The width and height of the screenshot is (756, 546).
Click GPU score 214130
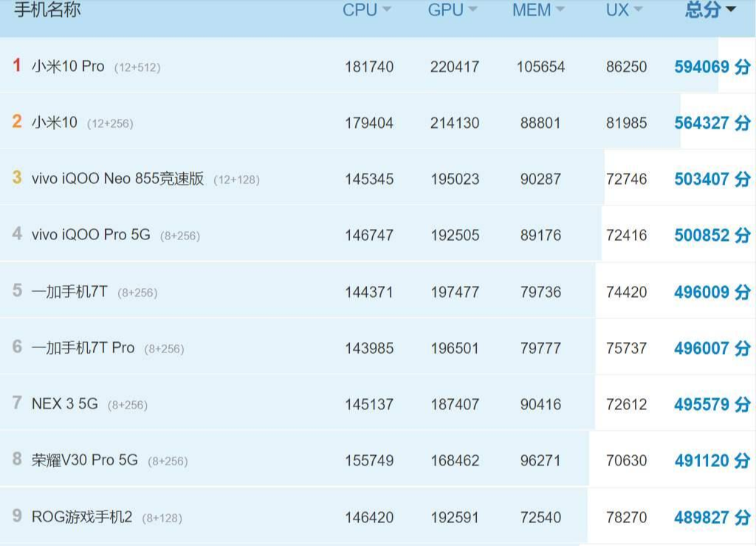(x=455, y=123)
